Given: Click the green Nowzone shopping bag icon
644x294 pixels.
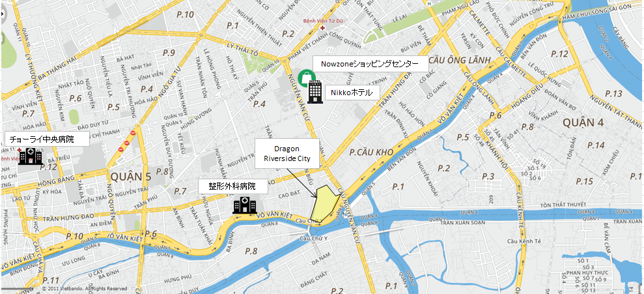Looking at the screenshot, I should 306,78.
